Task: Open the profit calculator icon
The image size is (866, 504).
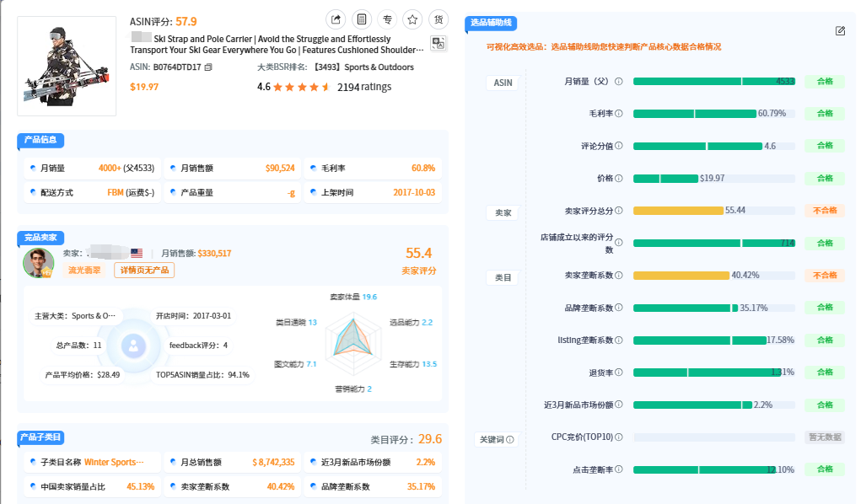Action: tap(361, 19)
